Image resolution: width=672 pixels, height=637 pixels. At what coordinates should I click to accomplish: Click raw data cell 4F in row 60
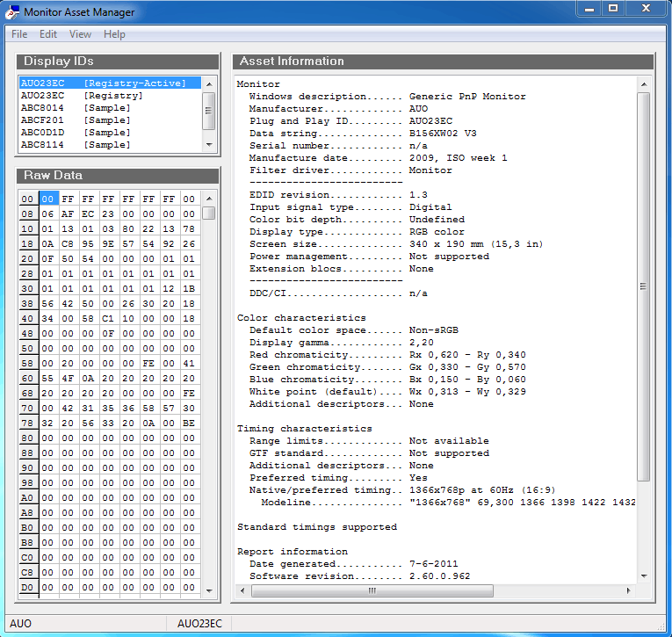(x=68, y=378)
